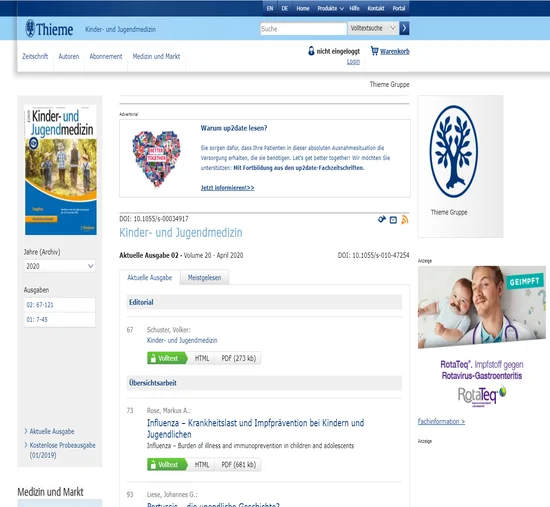
Task: Click the shopping cart icon
Action: (x=375, y=51)
